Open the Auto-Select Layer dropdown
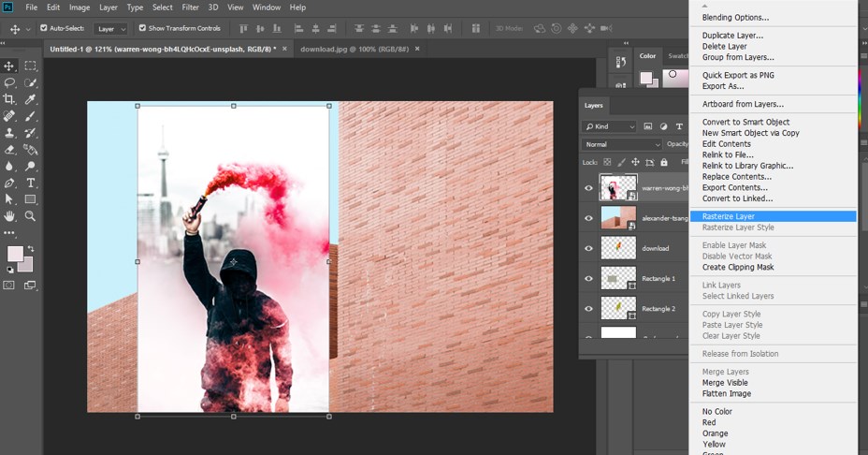Viewport: 868px width, 455px height. tap(111, 29)
